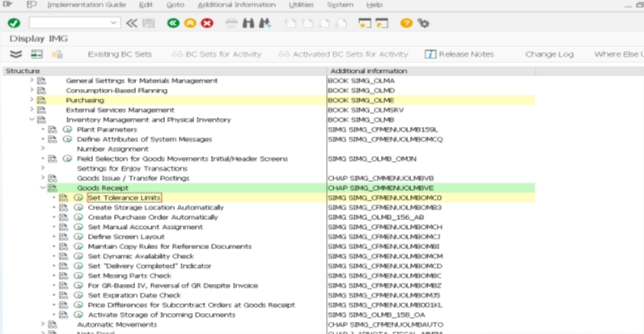Click the Additional information column header
The height and width of the screenshot is (334, 644).
tap(431, 71)
